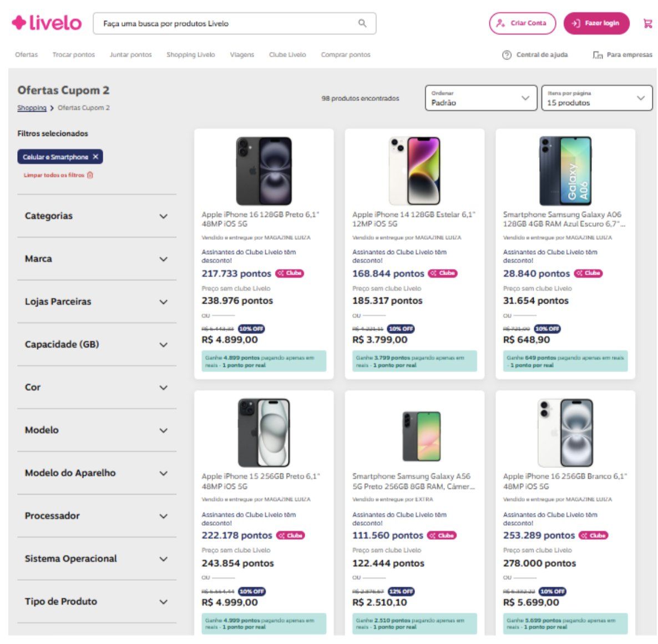Click the trash icon beside Limpar filtros
Screen dimensions: 658x644
coord(90,175)
